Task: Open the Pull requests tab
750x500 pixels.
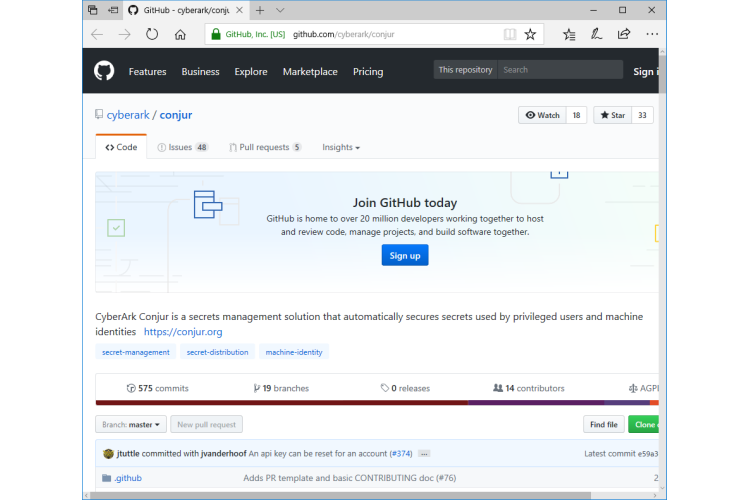Action: pyautogui.click(x=264, y=147)
